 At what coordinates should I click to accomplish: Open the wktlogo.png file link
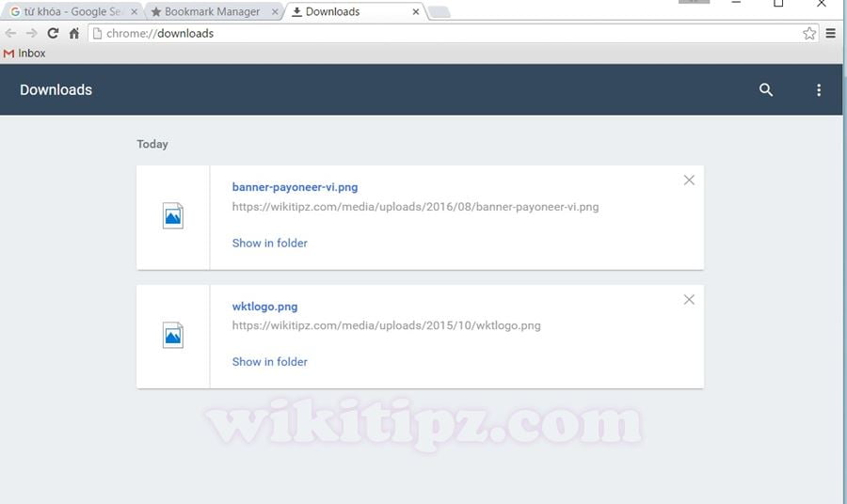[x=264, y=307]
